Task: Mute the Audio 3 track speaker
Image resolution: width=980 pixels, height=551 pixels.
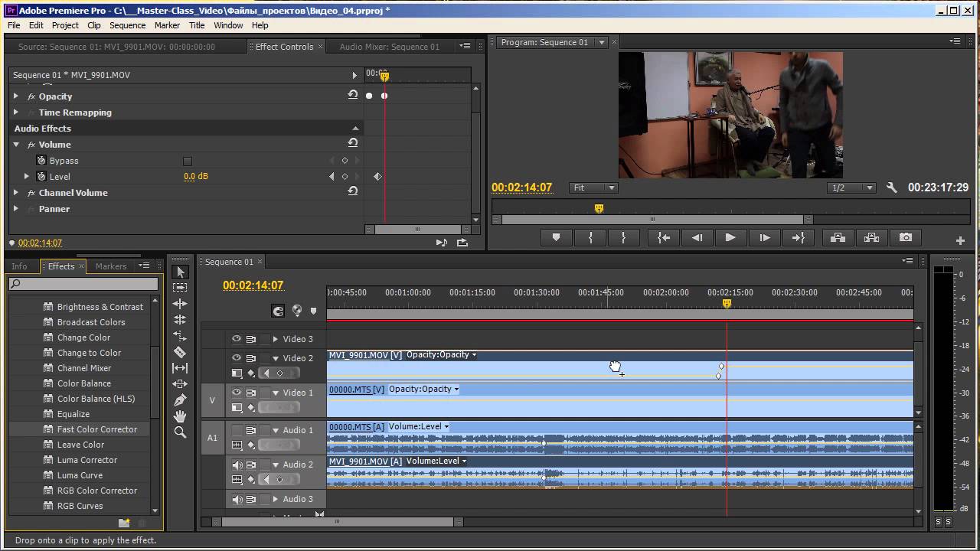Action: 237,499
